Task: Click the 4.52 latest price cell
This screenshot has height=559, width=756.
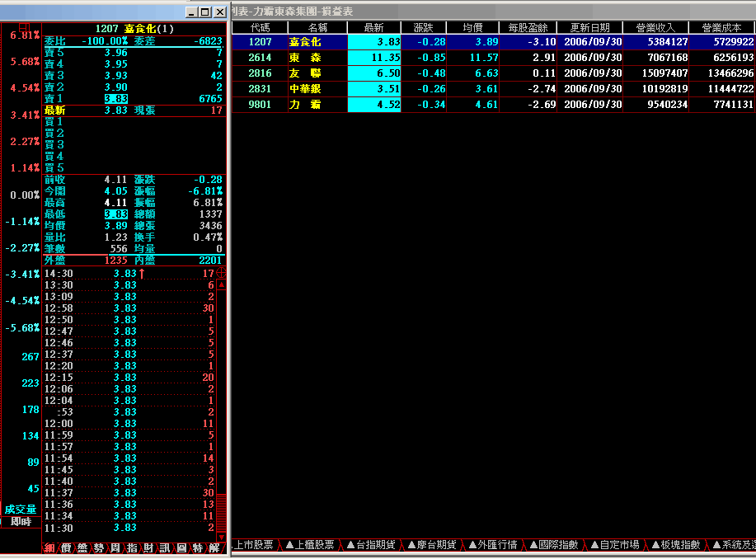Action: (x=374, y=104)
